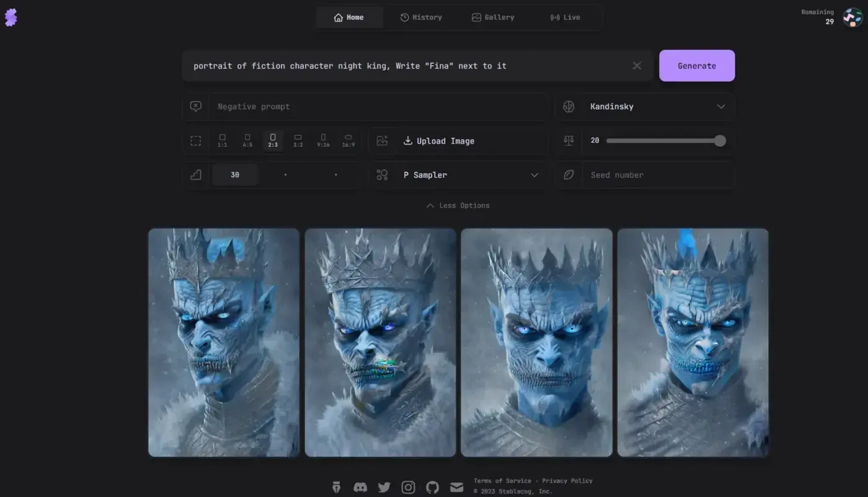Switch to the Gallery tab

493,17
